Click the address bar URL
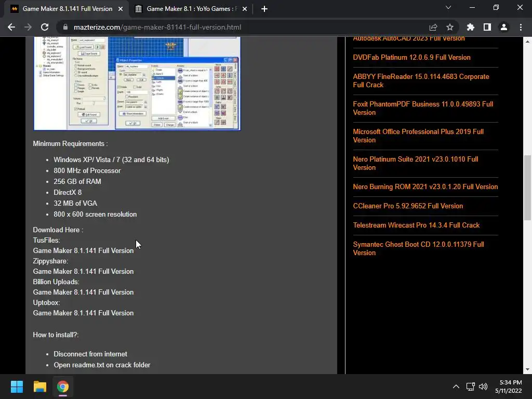Viewport: 532px width, 399px height. pyautogui.click(x=157, y=27)
